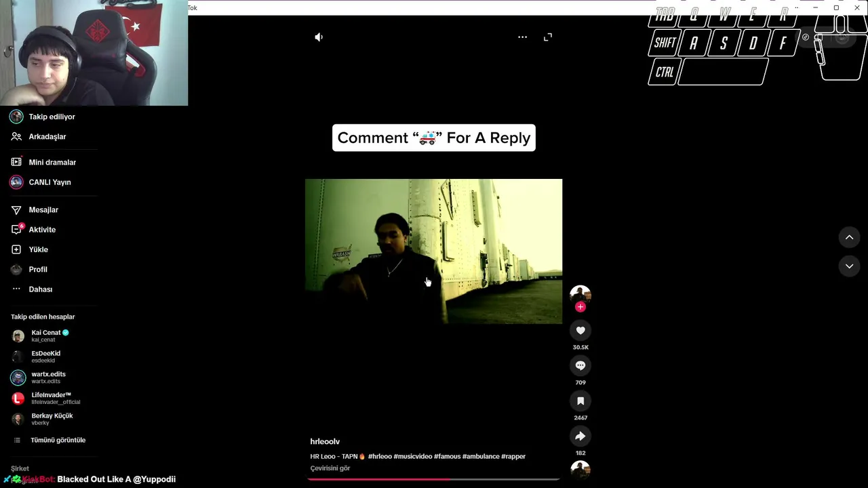
Task: Click the Yükle plus-square icon
Action: (x=16, y=249)
